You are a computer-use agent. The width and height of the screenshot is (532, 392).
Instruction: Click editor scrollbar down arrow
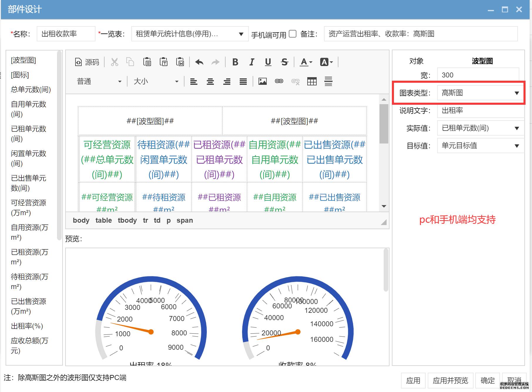click(x=384, y=206)
